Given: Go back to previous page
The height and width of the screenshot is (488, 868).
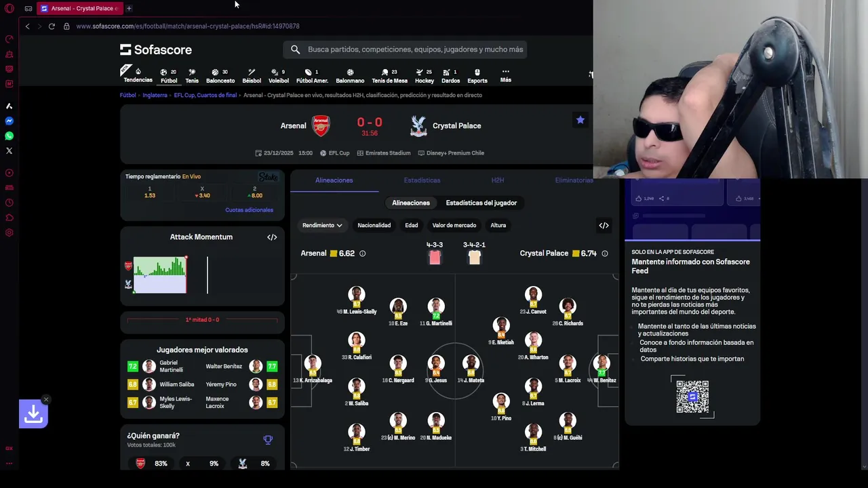Looking at the screenshot, I should 27,26.
